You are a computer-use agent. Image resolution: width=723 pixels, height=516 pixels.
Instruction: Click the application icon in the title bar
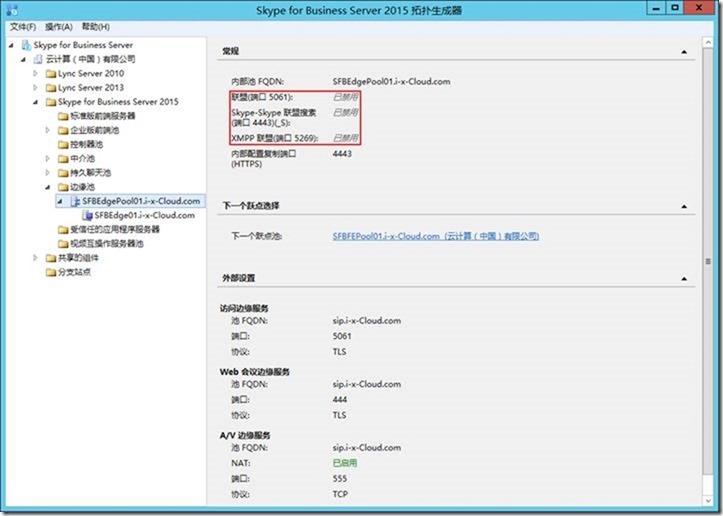[12, 9]
